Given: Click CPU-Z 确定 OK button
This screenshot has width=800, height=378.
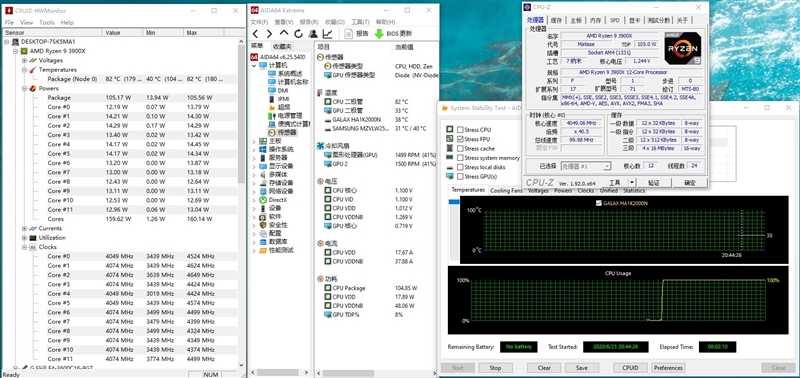Looking at the screenshot, I should coord(690,182).
